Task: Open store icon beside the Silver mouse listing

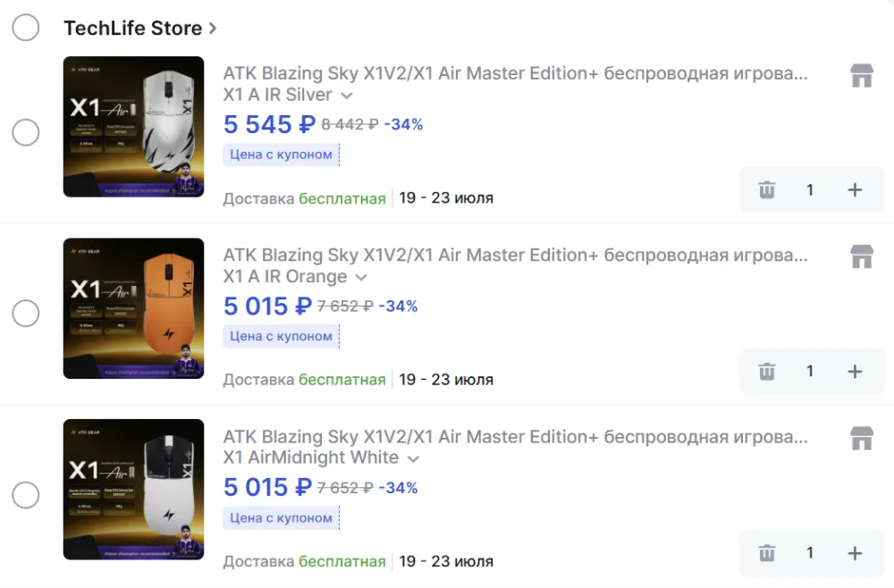Action: click(x=862, y=75)
